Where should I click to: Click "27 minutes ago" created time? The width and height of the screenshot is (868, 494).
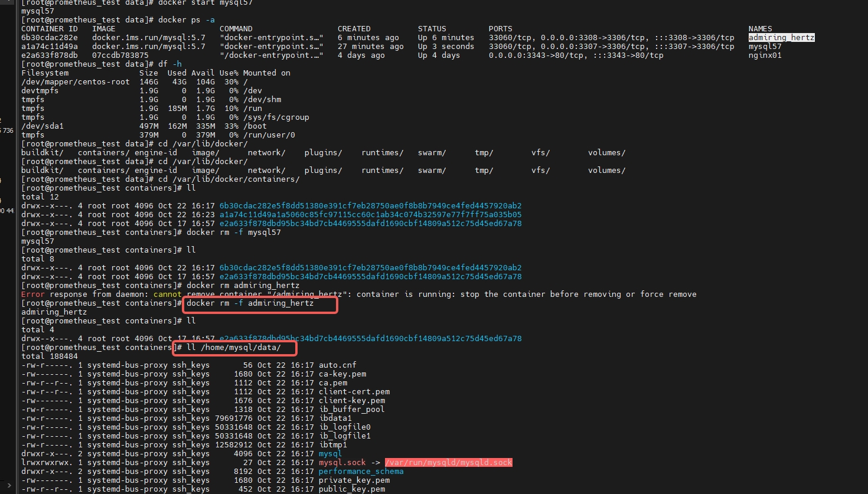click(x=370, y=47)
